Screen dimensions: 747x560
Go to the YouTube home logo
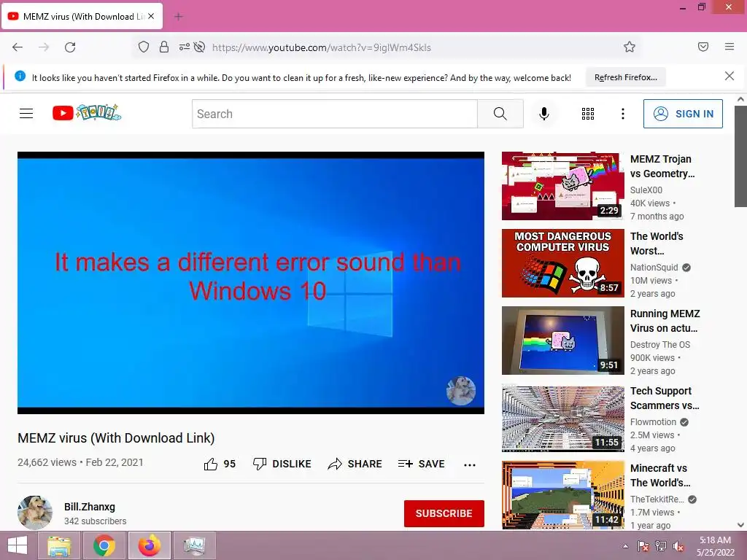tap(87, 113)
